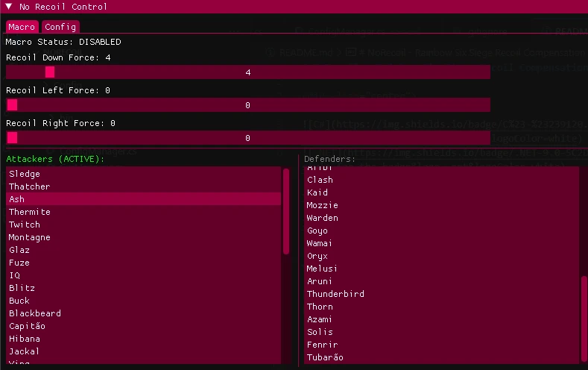This screenshot has width=588, height=370.
Task: Select Oryx operator
Action: (x=441, y=256)
